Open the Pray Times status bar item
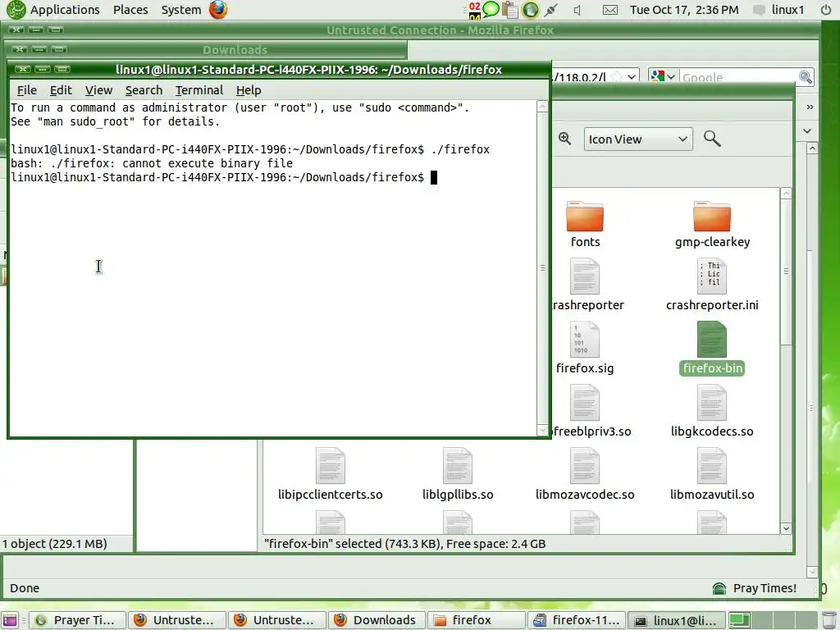Image resolution: width=840 pixels, height=630 pixels. point(755,588)
